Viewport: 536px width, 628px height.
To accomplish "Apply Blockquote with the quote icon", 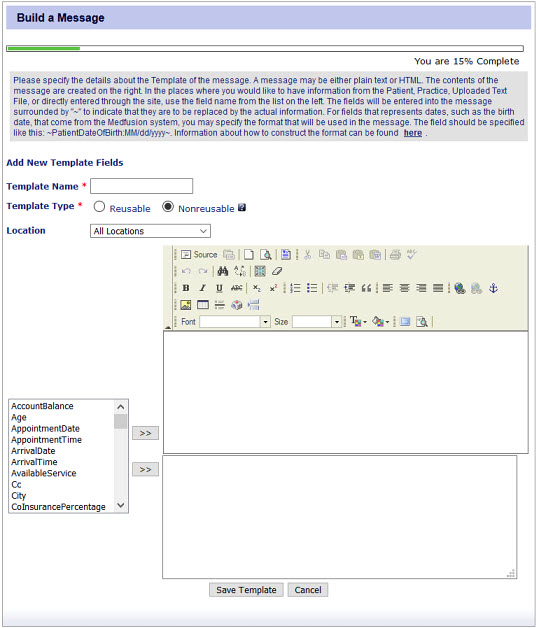I will point(366,288).
